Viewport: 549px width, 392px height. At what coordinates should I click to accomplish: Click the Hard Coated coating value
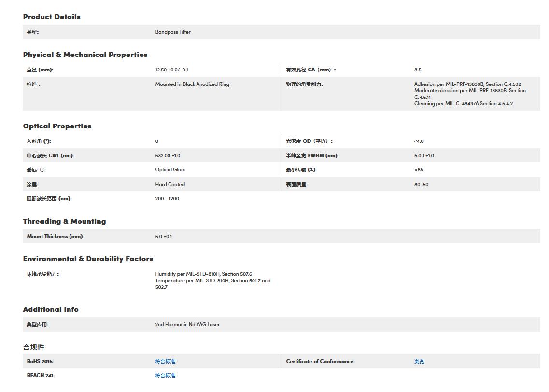click(x=170, y=184)
